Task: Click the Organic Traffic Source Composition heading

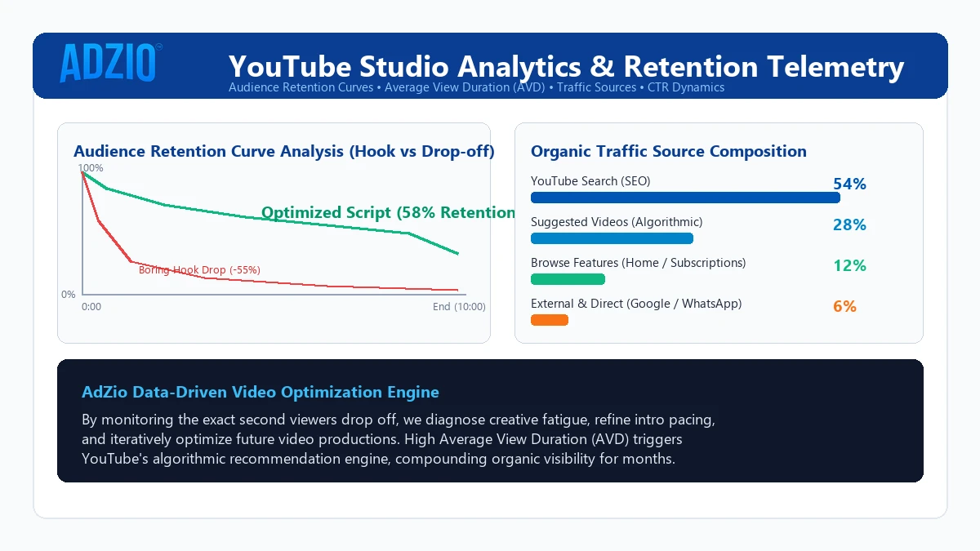Action: [669, 151]
